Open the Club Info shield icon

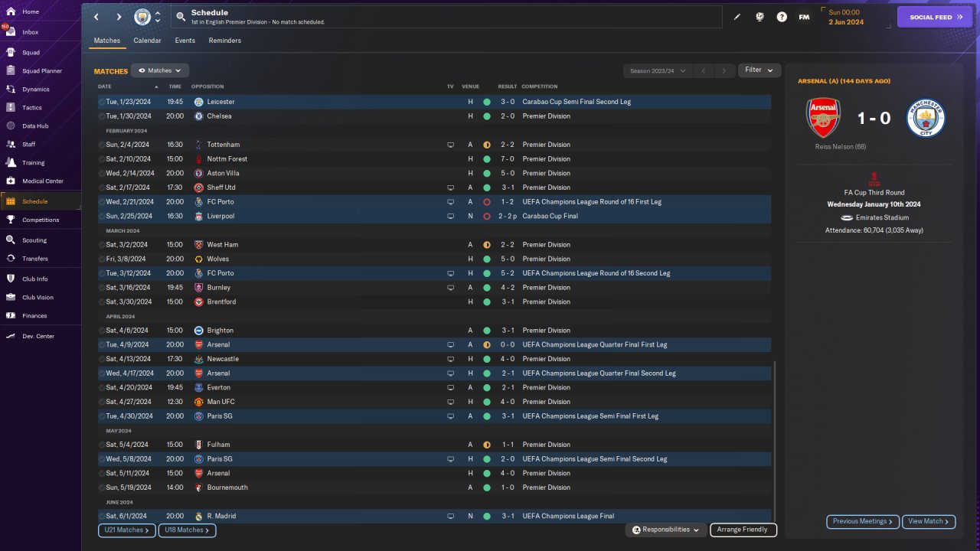(11, 279)
